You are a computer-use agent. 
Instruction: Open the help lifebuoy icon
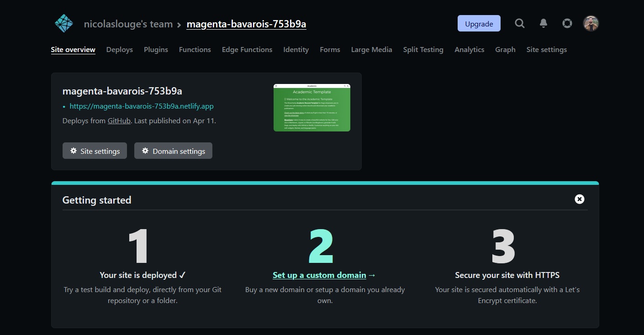coord(567,23)
